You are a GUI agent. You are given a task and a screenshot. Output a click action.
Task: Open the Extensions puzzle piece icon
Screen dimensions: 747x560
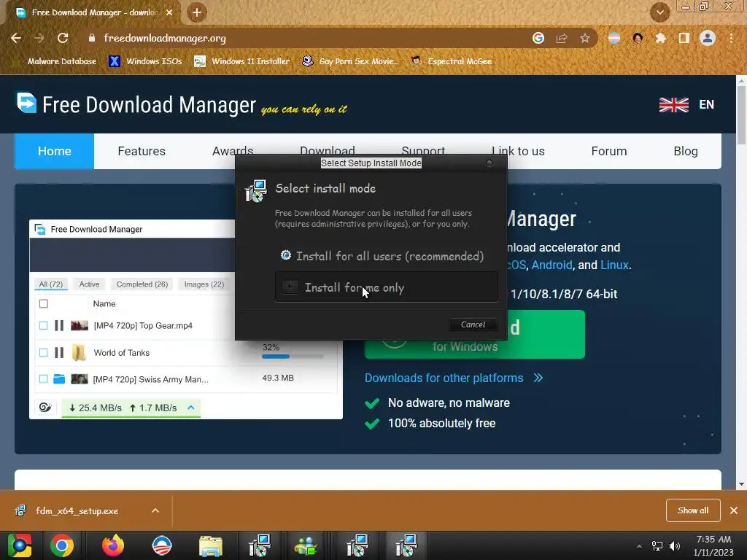(660, 38)
